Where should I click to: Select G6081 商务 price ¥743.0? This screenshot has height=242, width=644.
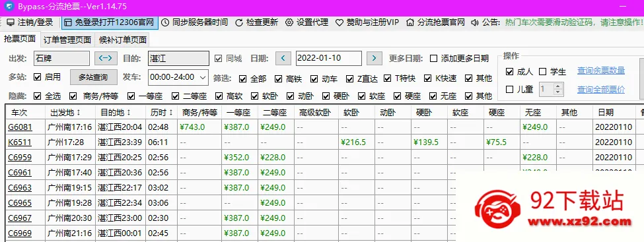192,127
